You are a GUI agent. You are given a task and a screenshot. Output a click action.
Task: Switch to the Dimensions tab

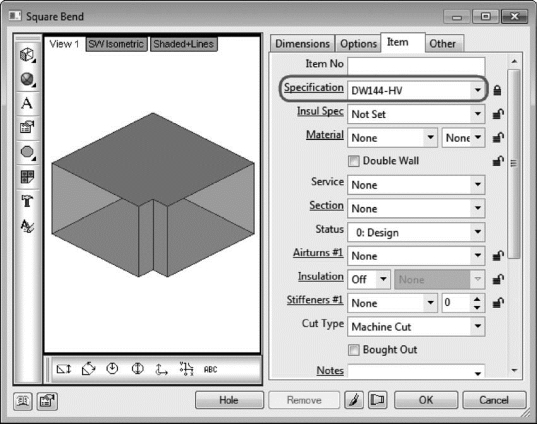pyautogui.click(x=302, y=44)
